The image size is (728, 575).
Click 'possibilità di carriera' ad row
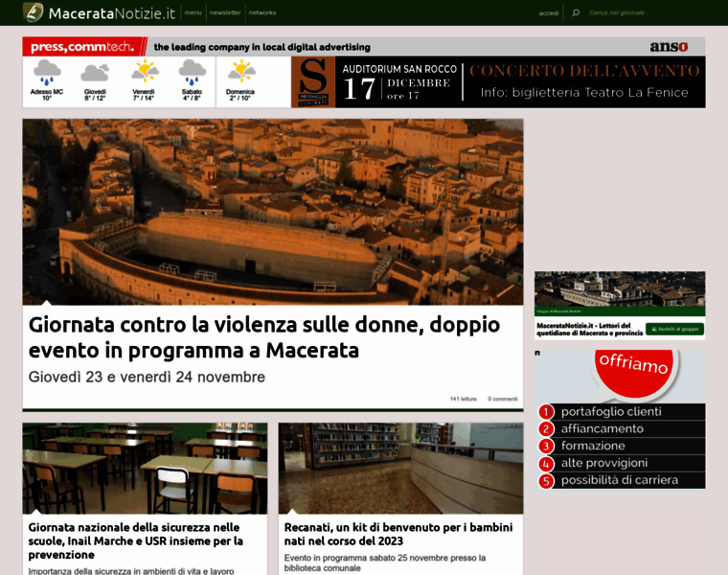pyautogui.click(x=622, y=480)
